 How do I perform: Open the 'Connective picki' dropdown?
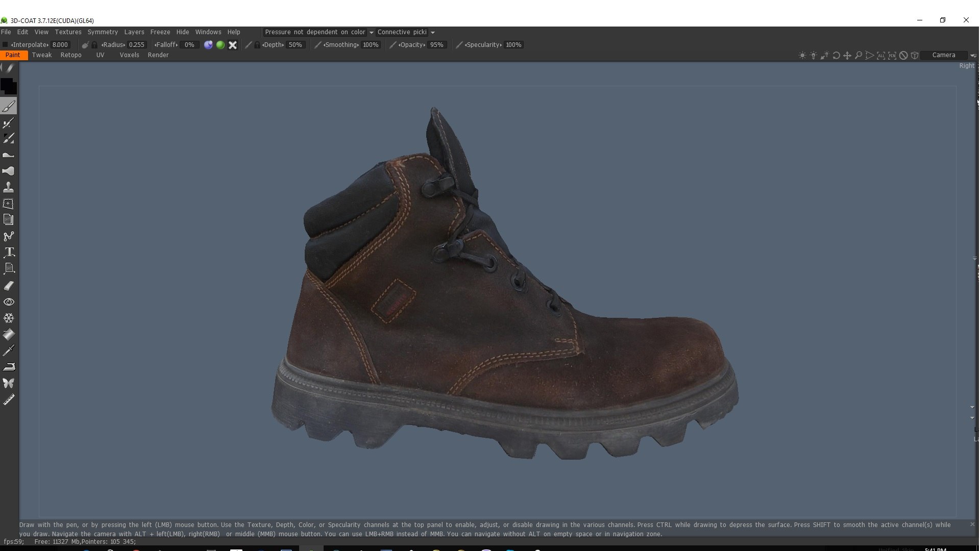pos(406,32)
